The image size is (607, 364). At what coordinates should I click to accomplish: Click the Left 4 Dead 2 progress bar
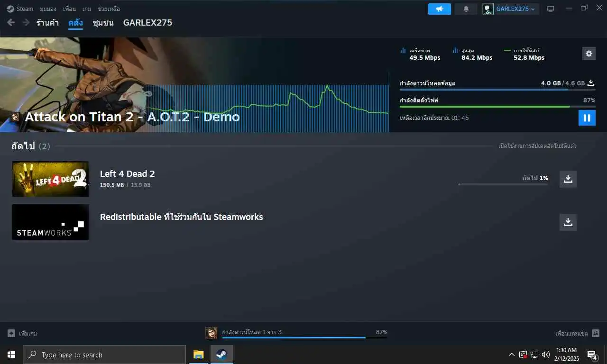pyautogui.click(x=503, y=184)
